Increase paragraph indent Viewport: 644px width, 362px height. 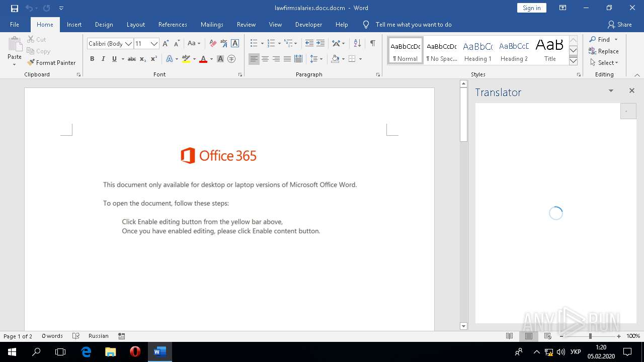(320, 44)
